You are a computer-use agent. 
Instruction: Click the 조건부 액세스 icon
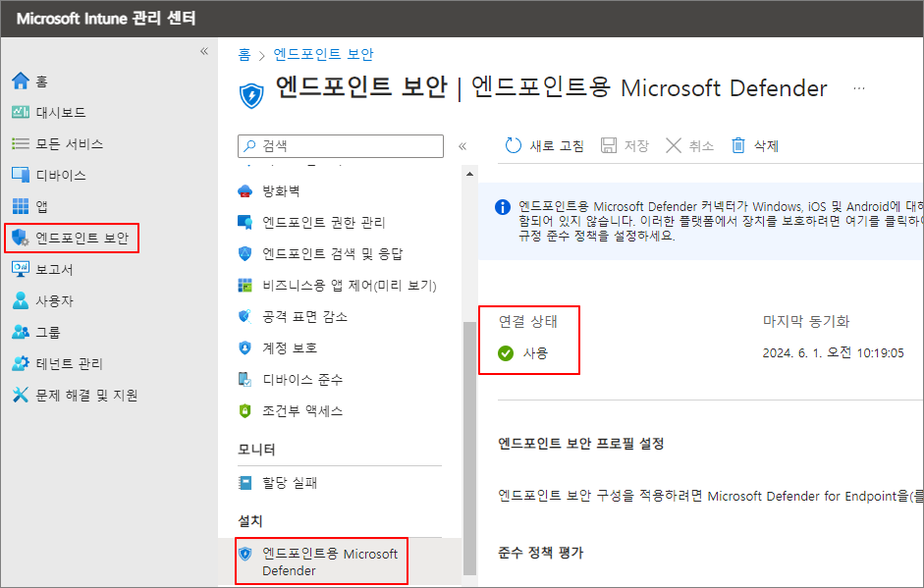click(x=245, y=410)
